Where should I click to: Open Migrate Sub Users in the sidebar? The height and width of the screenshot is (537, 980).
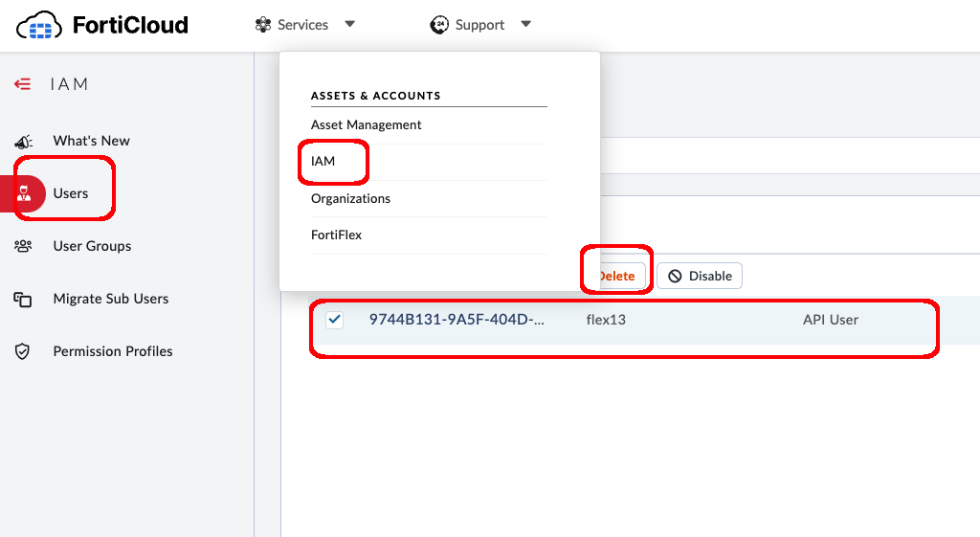click(111, 299)
